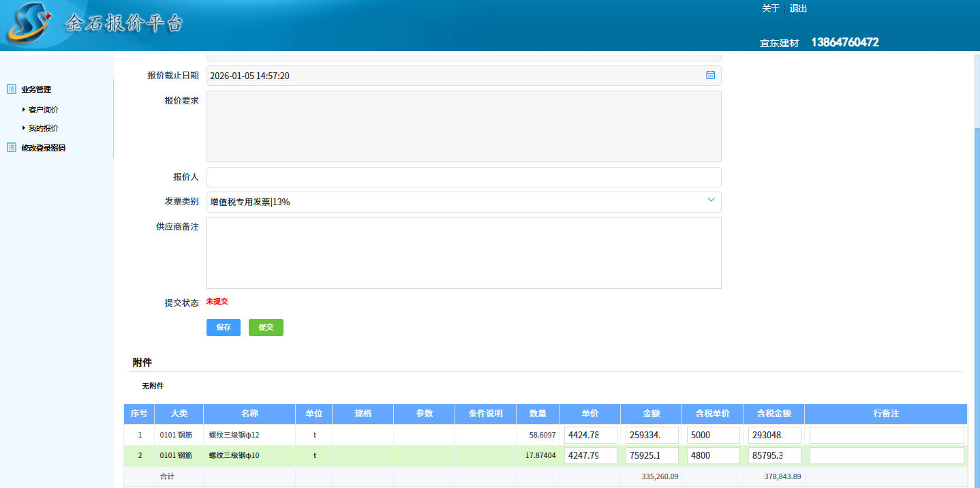This screenshot has width=980, height=488.
Task: Expand the 我的报价 tree arrow
Action: tap(24, 127)
